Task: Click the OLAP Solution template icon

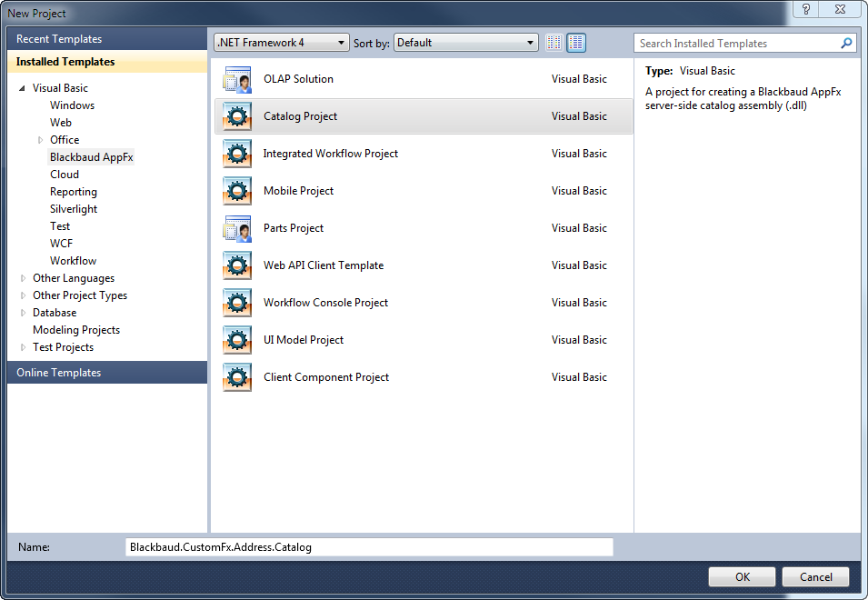Action: pos(237,79)
